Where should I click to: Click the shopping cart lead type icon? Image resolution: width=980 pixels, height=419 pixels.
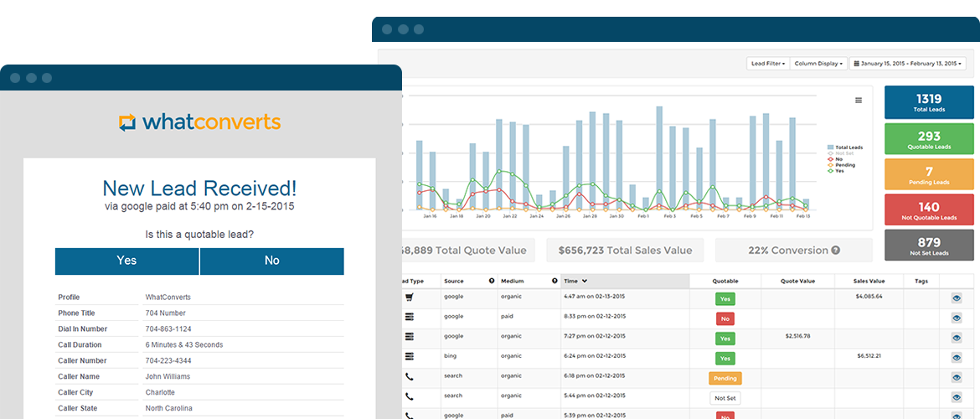(x=410, y=298)
